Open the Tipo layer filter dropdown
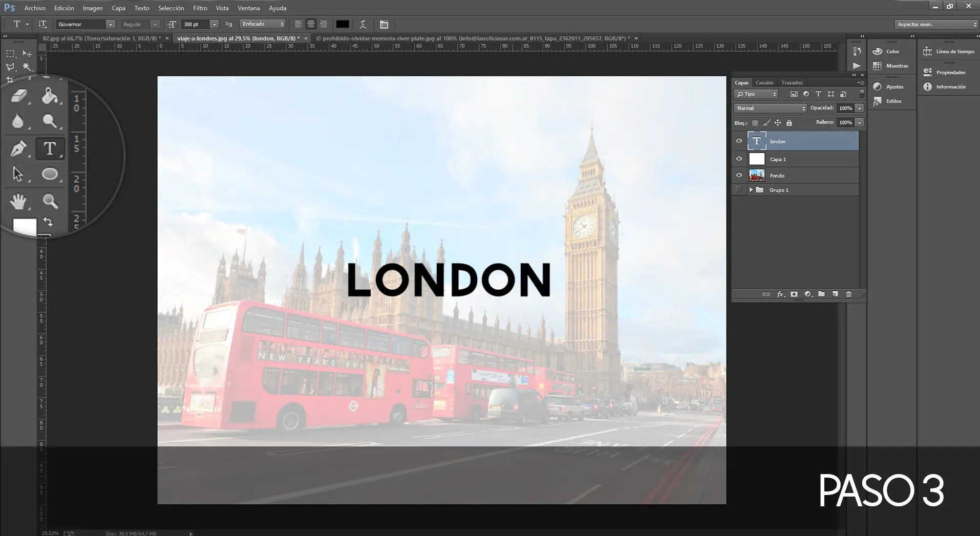The height and width of the screenshot is (536, 980). pyautogui.click(x=756, y=94)
